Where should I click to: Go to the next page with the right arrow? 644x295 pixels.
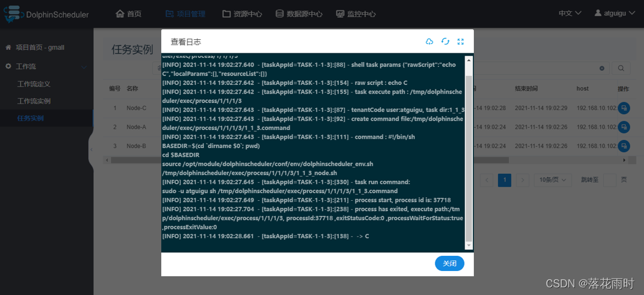[x=522, y=180]
